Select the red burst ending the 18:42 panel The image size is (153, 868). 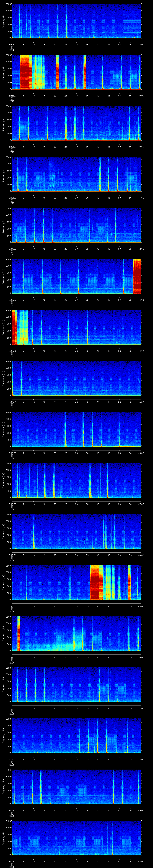(x=137, y=276)
